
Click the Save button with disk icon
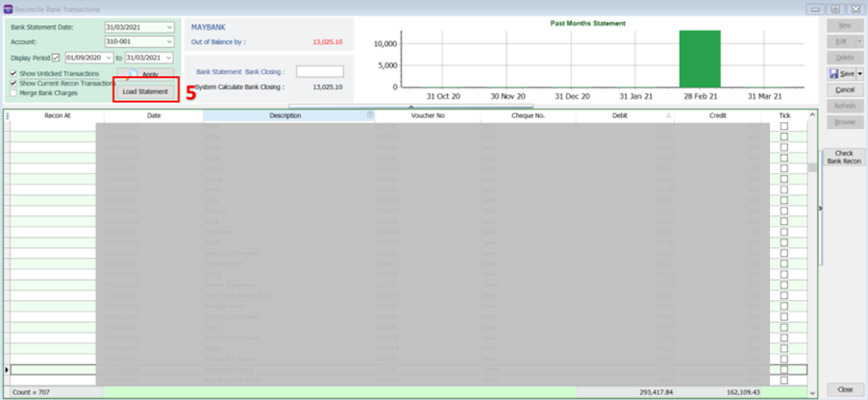(840, 73)
